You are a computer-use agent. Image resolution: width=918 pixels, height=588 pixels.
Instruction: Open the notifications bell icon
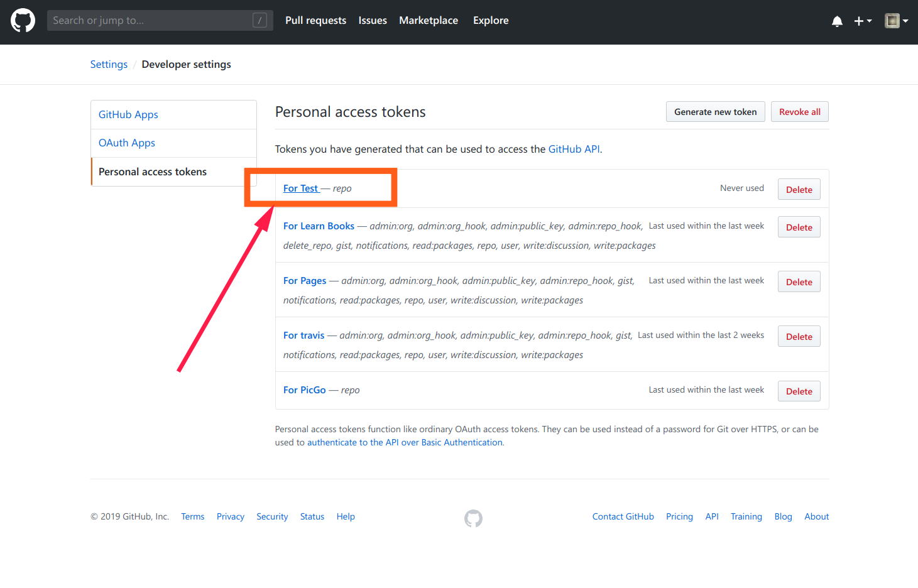point(837,21)
